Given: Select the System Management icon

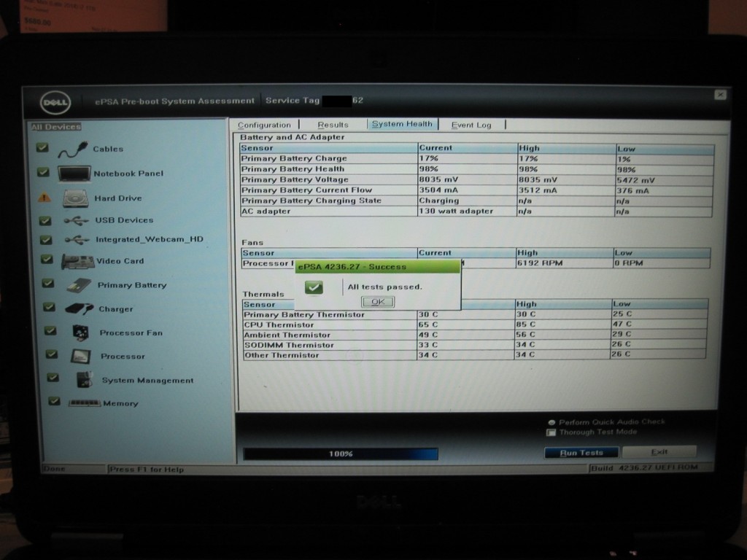Looking at the screenshot, I should point(85,380).
